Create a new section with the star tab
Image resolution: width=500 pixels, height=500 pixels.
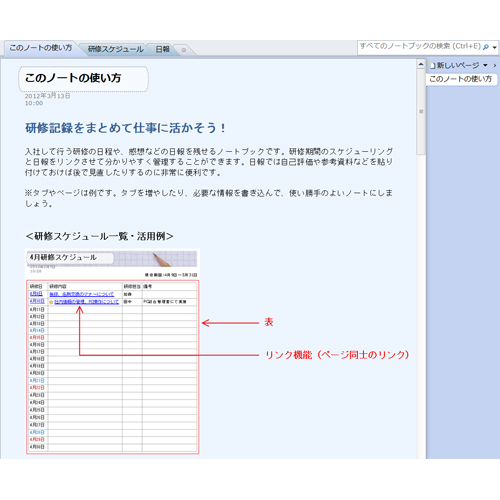[183, 50]
